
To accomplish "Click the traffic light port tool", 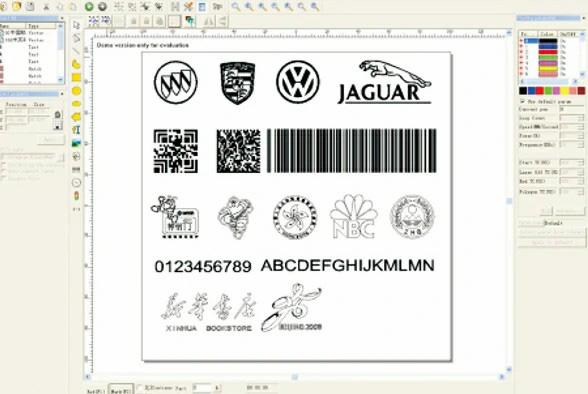I will tap(76, 196).
